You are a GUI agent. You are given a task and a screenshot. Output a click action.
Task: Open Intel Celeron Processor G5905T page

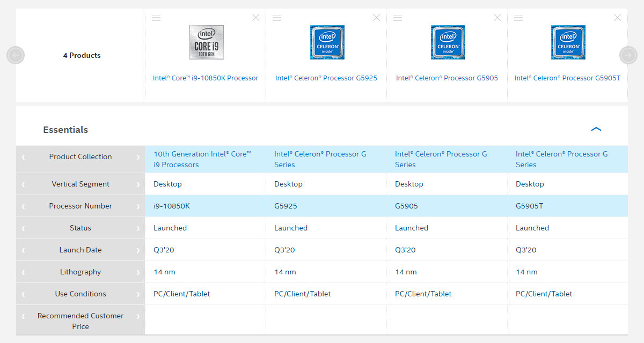[x=567, y=78]
